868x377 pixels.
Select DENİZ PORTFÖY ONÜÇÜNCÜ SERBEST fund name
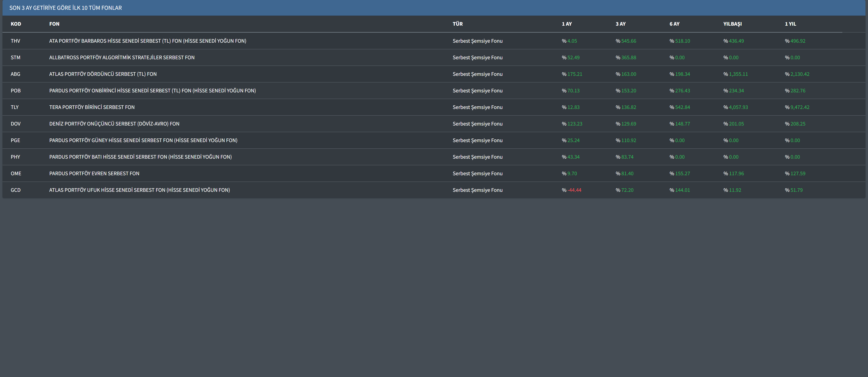click(114, 124)
